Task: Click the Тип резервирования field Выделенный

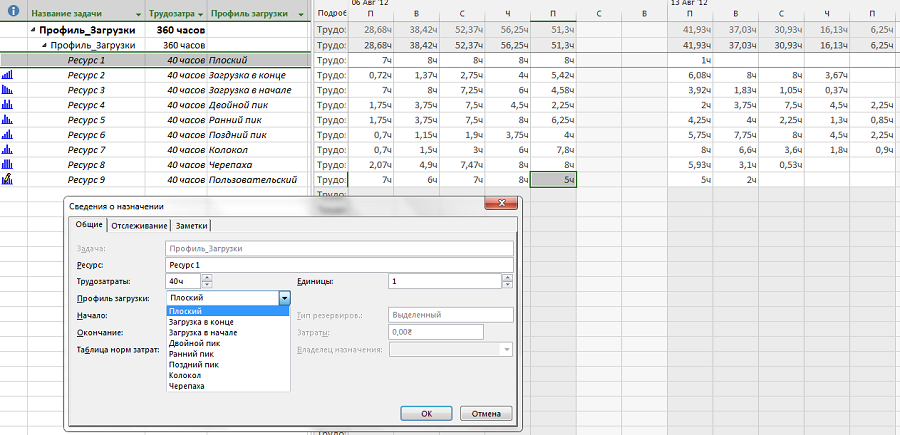Action: tap(451, 315)
